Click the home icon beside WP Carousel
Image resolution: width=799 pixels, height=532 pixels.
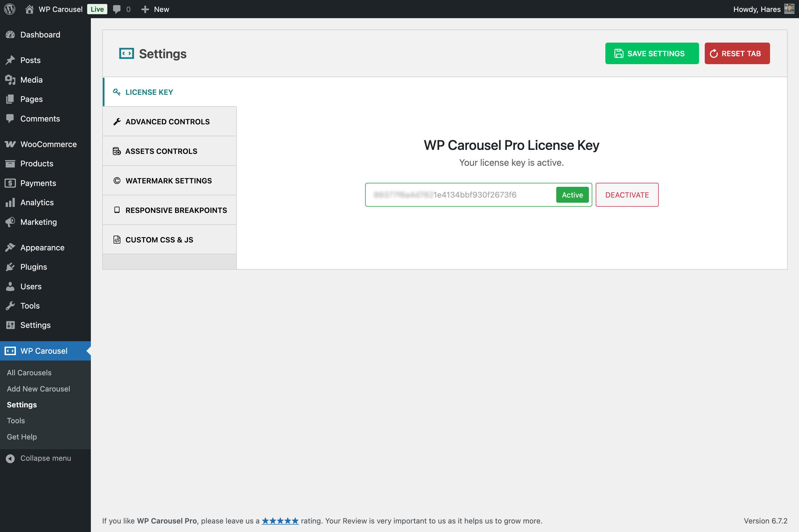(x=30, y=9)
